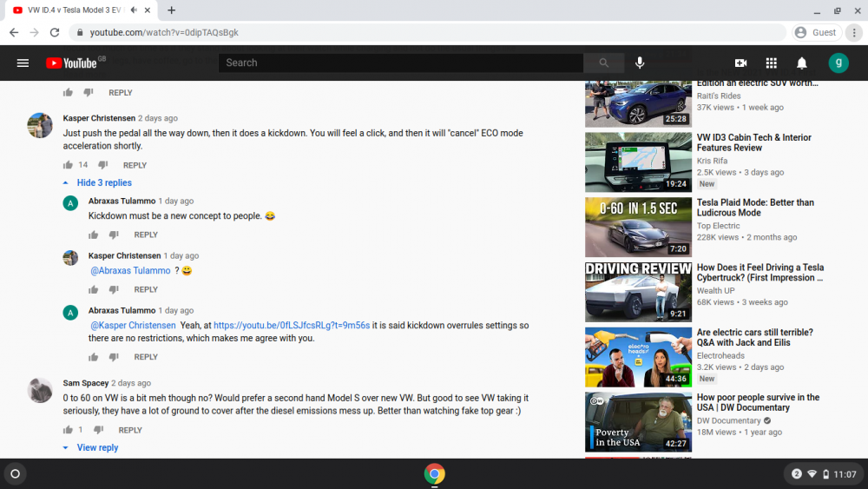Open Kasper Christensen's profile picture
Screen dimensions: 868x489
(x=40, y=125)
